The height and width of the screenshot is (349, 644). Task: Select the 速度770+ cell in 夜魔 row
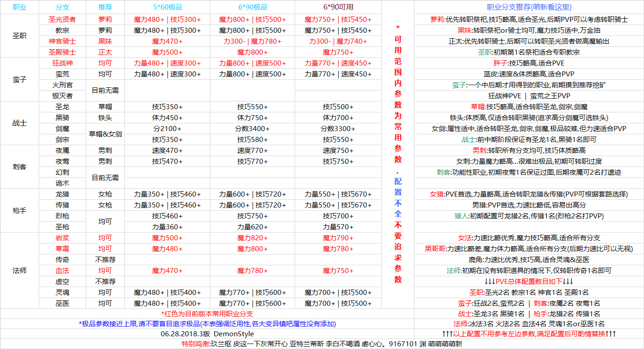(252, 151)
